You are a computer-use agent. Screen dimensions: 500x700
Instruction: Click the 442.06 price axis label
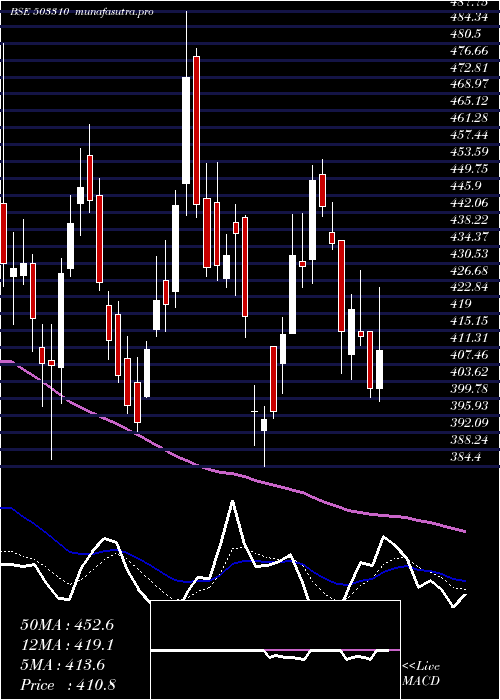(469, 204)
